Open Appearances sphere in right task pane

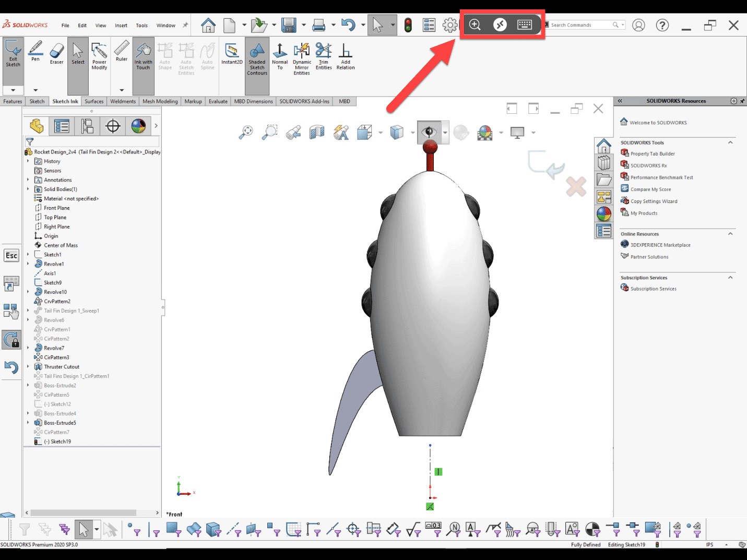click(x=604, y=213)
